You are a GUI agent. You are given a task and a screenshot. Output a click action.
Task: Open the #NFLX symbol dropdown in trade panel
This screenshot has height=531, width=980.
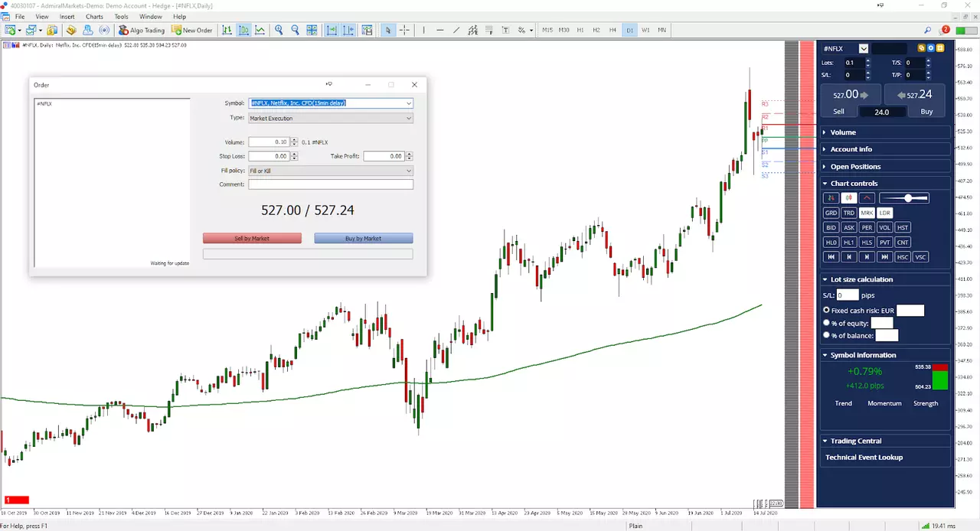coord(864,48)
